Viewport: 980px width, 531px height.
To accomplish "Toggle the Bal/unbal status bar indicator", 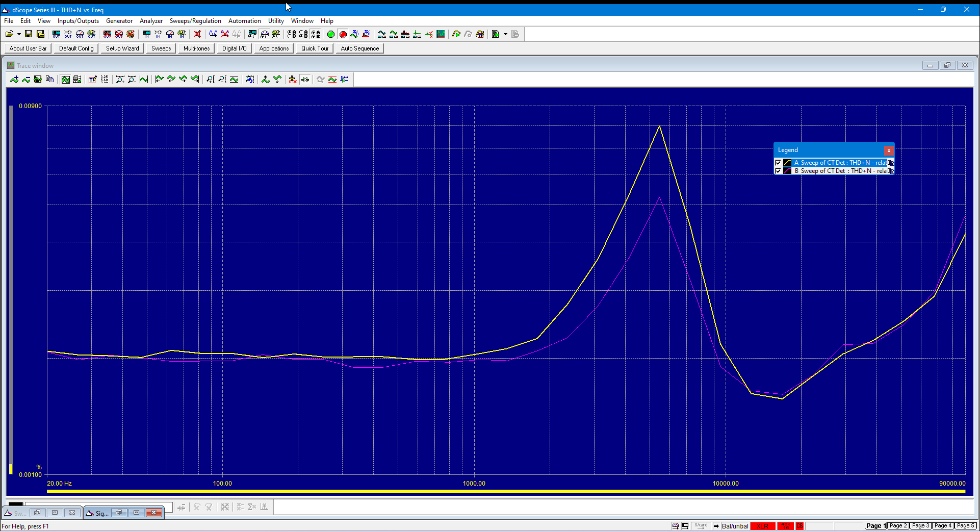I will point(735,526).
